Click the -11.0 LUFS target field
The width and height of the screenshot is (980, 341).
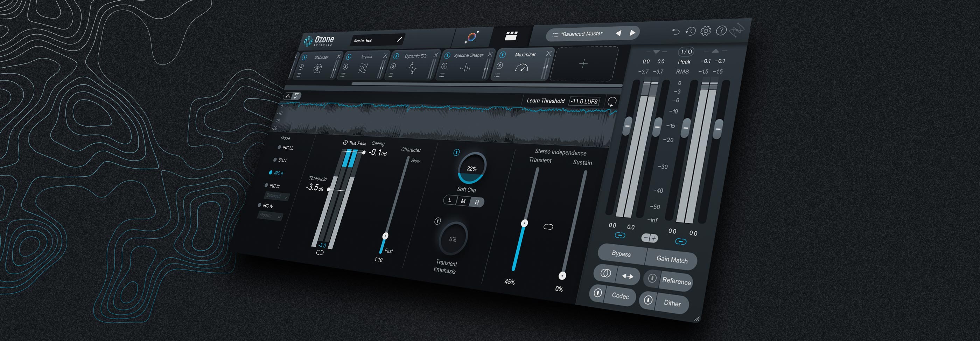pyautogui.click(x=584, y=101)
